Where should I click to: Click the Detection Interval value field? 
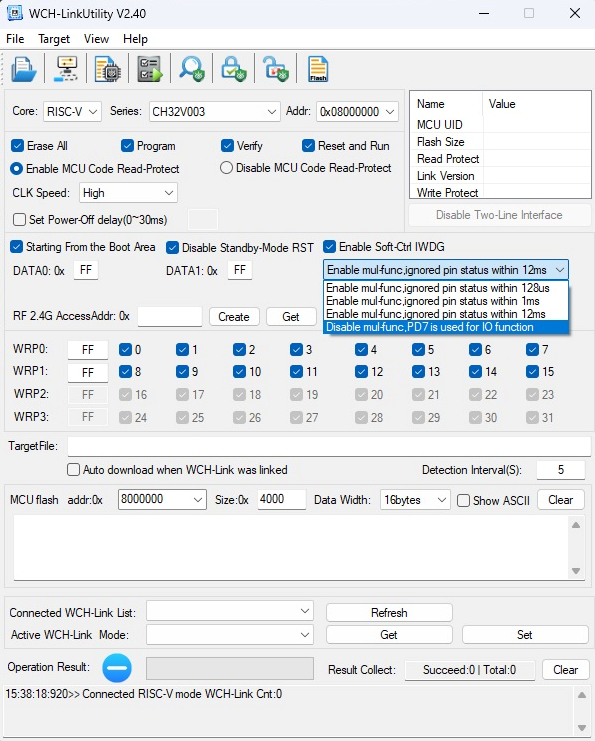[561, 470]
